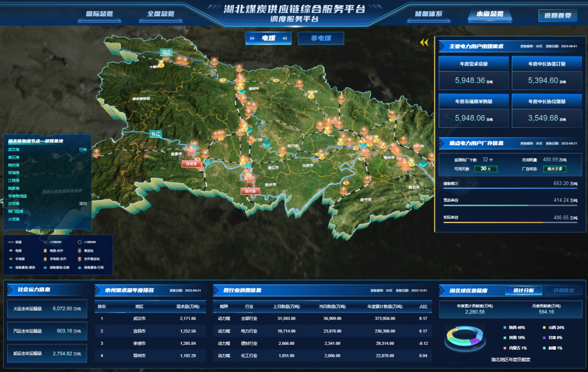The width and height of the screenshot is (588, 372).
Task: Click the >1000W circle legend icon
Action: pos(79,242)
